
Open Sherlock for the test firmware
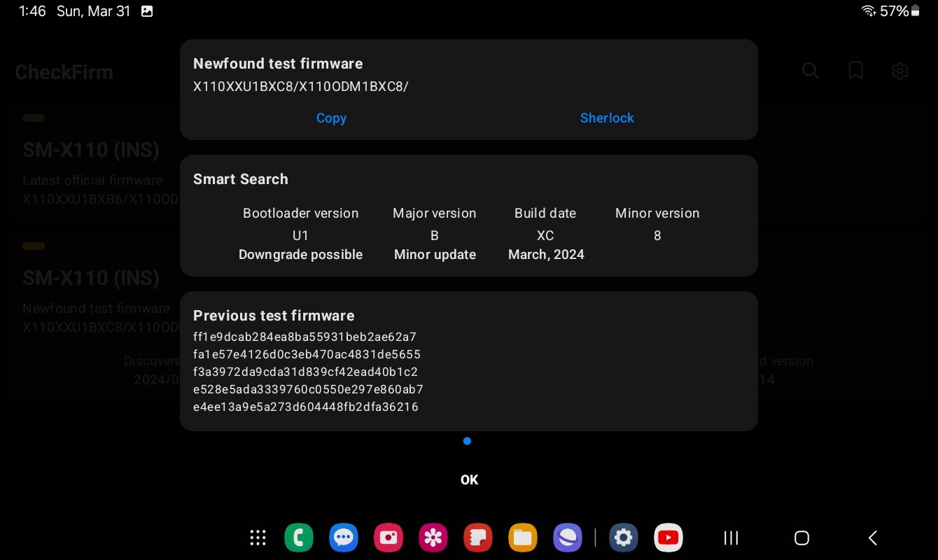tap(607, 118)
